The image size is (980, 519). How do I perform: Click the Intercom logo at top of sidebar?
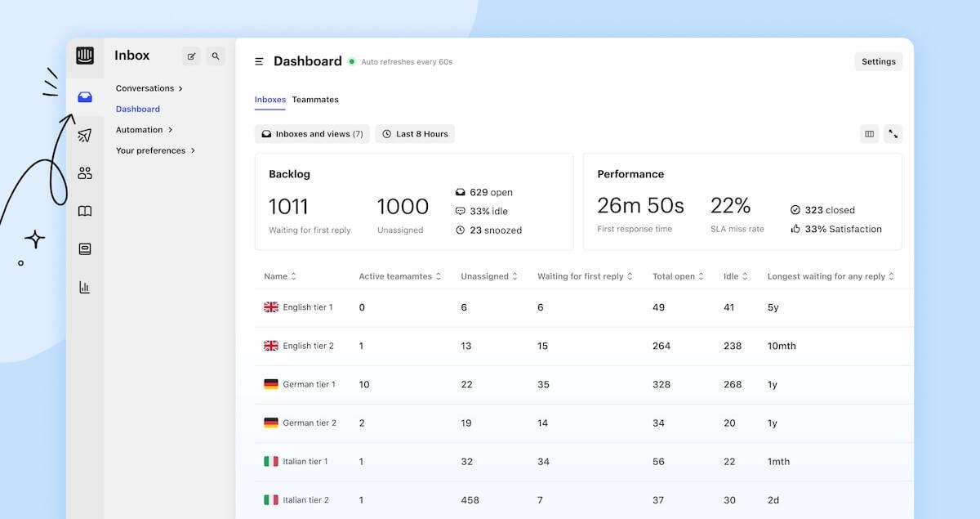pos(85,55)
